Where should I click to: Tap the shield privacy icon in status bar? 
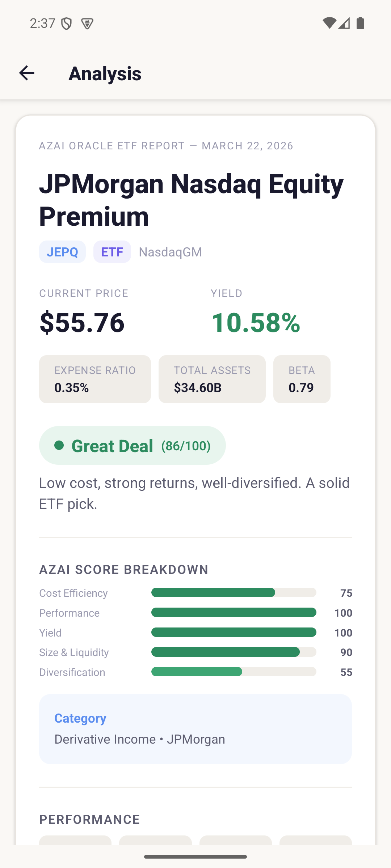click(x=66, y=22)
